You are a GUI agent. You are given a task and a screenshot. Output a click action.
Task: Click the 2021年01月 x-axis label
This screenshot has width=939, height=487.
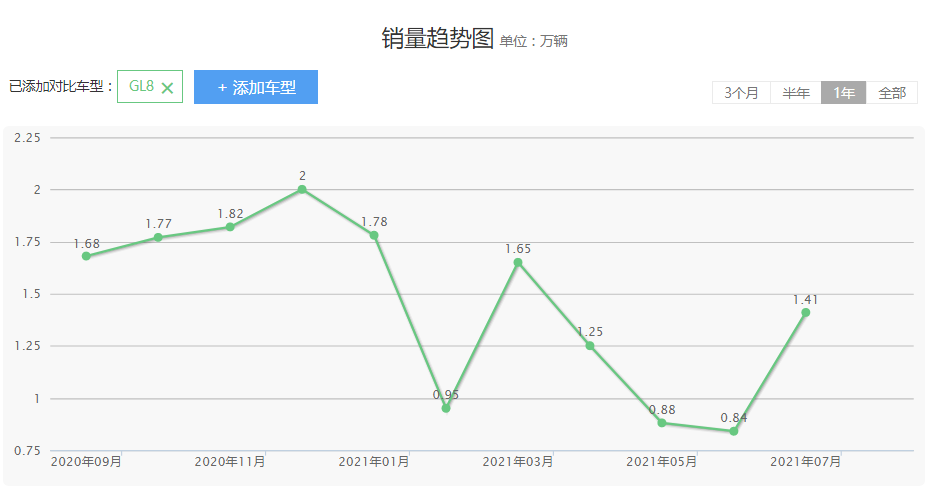click(x=374, y=461)
